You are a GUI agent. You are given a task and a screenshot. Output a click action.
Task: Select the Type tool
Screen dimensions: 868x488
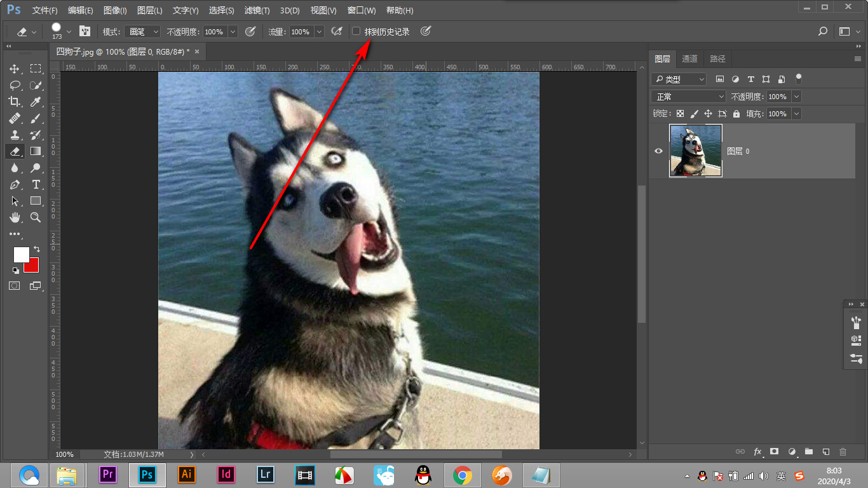36,184
